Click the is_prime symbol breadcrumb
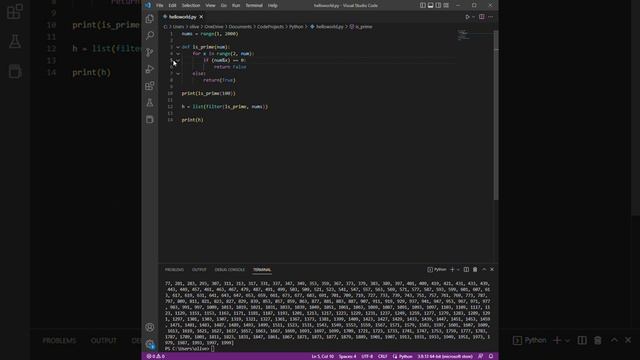 click(361, 27)
